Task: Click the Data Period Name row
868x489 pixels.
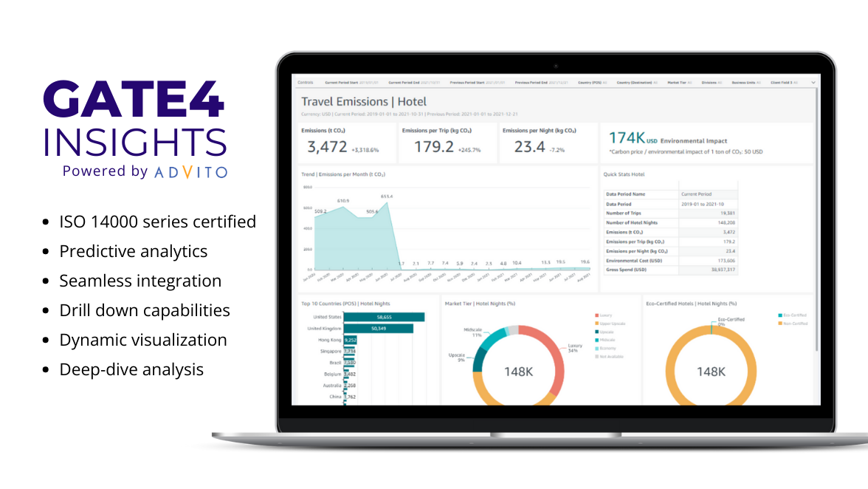Action: (x=670, y=194)
